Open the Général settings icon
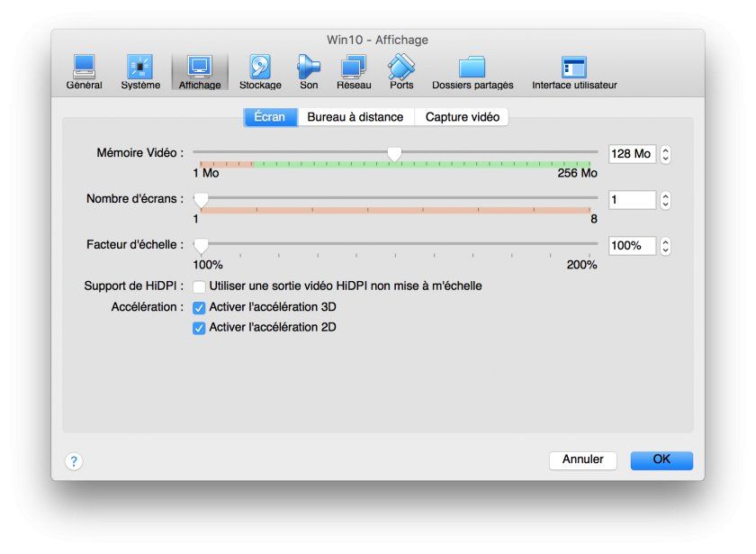 pos(84,68)
